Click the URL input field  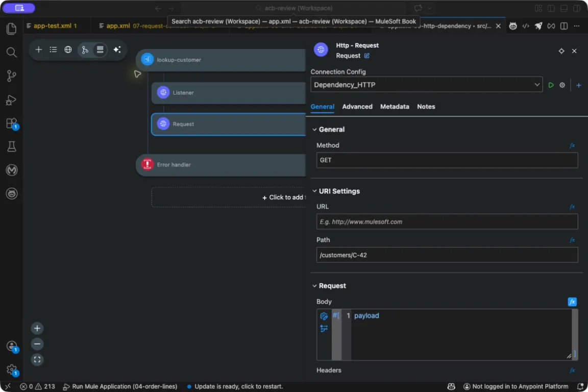click(447, 222)
